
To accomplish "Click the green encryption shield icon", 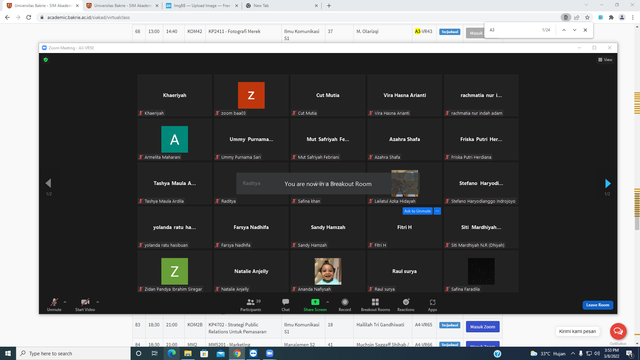I will pos(46,60).
